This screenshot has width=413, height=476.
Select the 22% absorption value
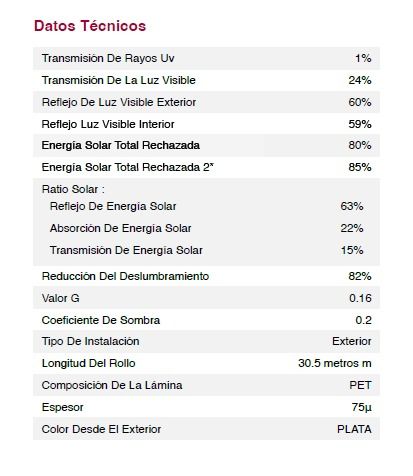coord(352,228)
